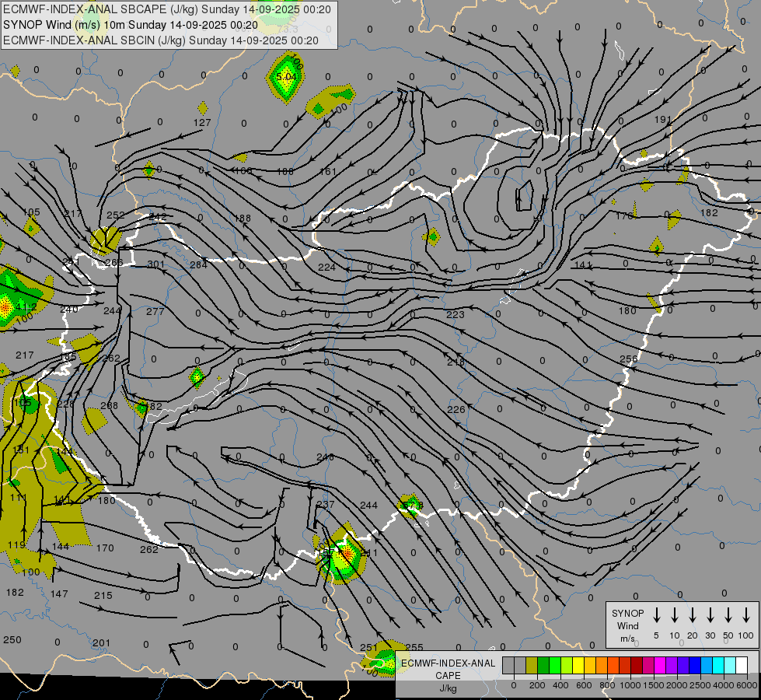Click the '170' grid value
761x700 pixels.
click(x=105, y=548)
